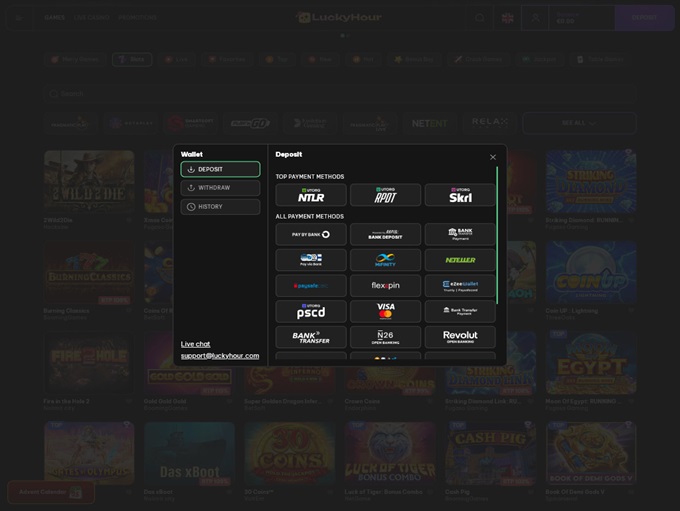Select the Crash Games category tab

(x=478, y=59)
